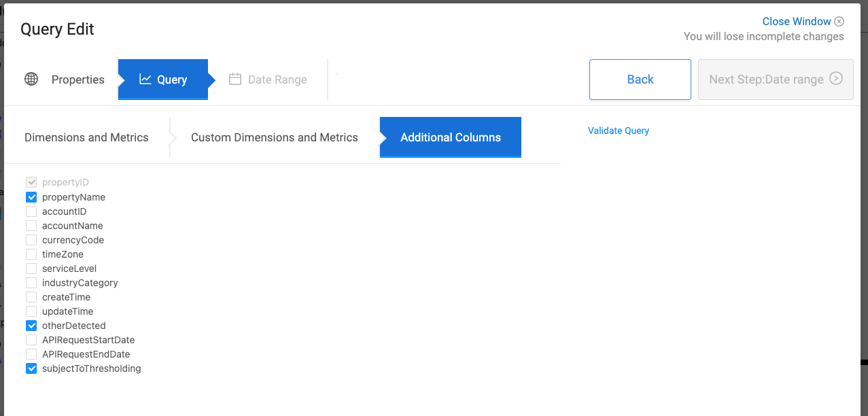Enable the industryCategory checkbox
Screen dimensions: 868x416
pos(31,283)
